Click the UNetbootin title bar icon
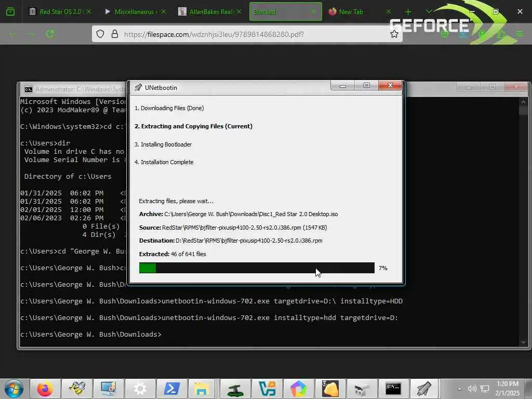 tap(138, 87)
